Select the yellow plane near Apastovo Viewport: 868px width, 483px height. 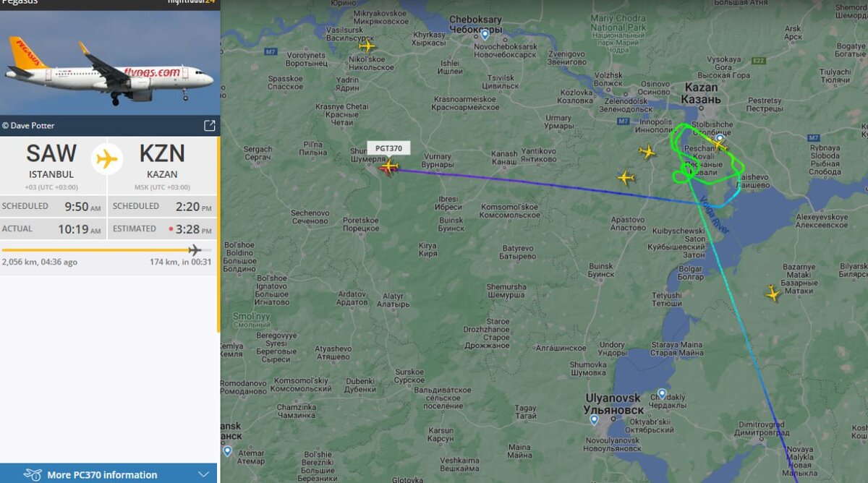click(x=626, y=177)
